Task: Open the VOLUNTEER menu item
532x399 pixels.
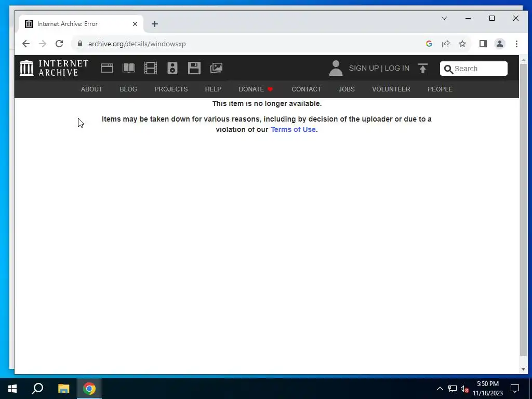Action: coord(391,89)
